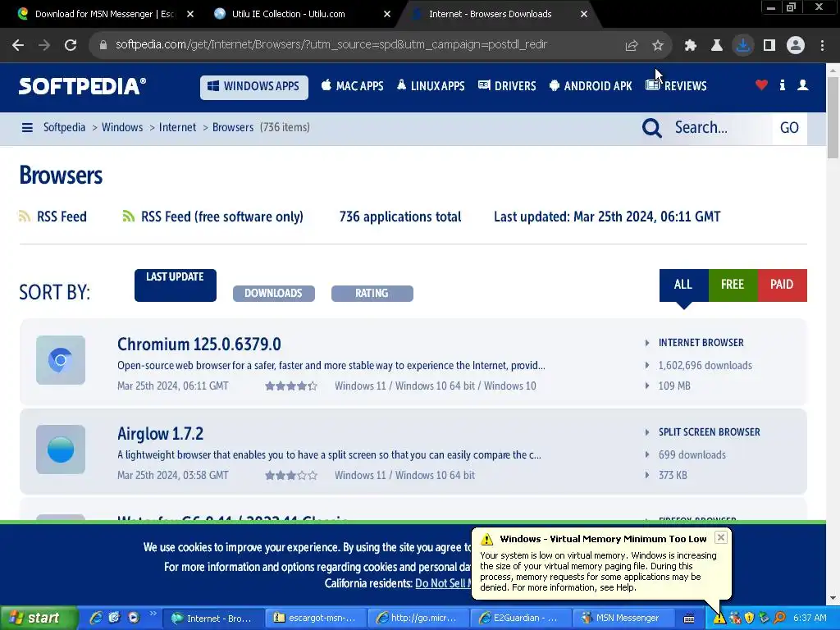
Task: Click the info icon in Softpedia header
Action: [782, 85]
